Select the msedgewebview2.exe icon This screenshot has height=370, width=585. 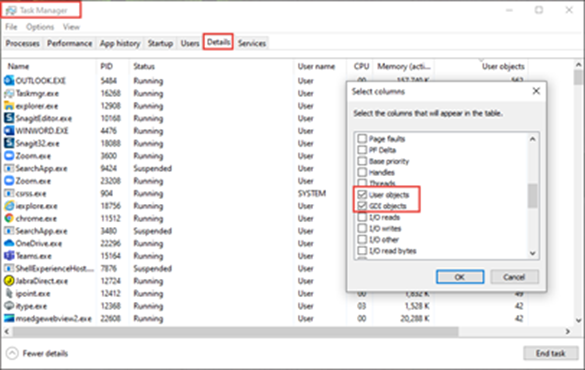pos(9,319)
